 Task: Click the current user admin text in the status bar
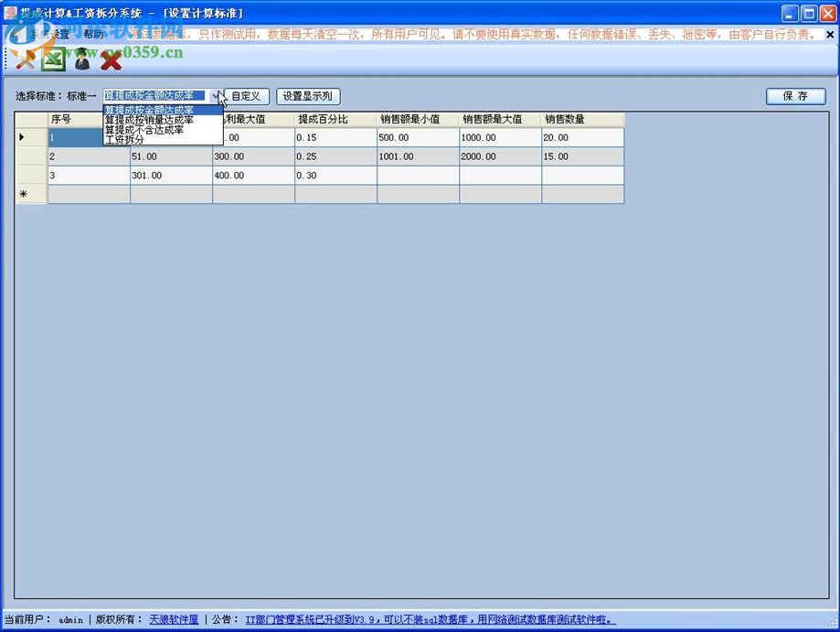coord(70,620)
